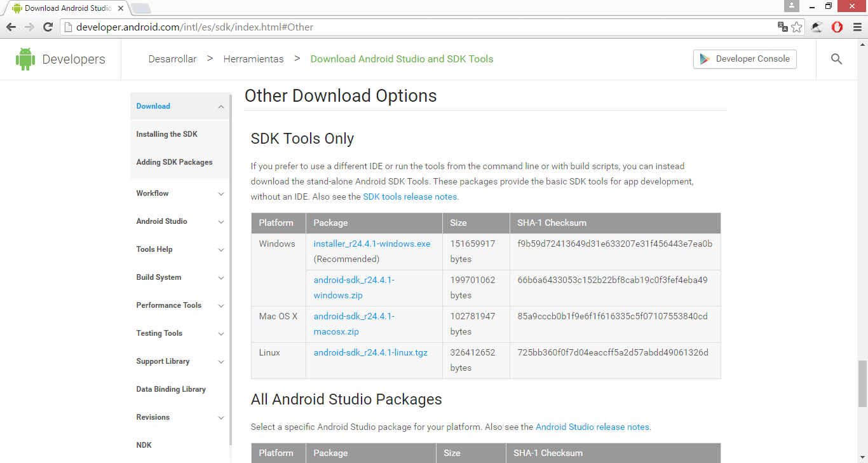Viewport: 868px width, 463px height.
Task: Click the Mac checksum 85a9cccb0b1f9e6f1f616335c5f07107553840cd
Action: tap(613, 316)
